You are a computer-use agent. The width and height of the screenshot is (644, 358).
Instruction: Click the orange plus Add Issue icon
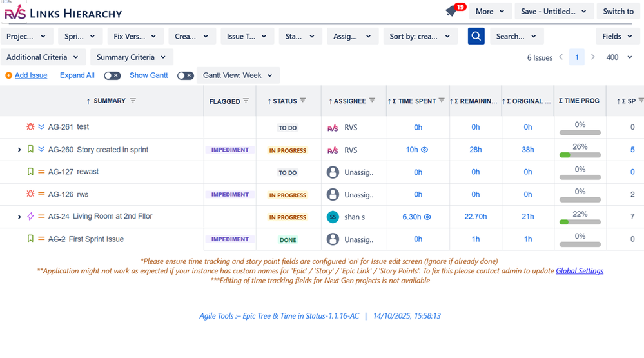pos(8,75)
